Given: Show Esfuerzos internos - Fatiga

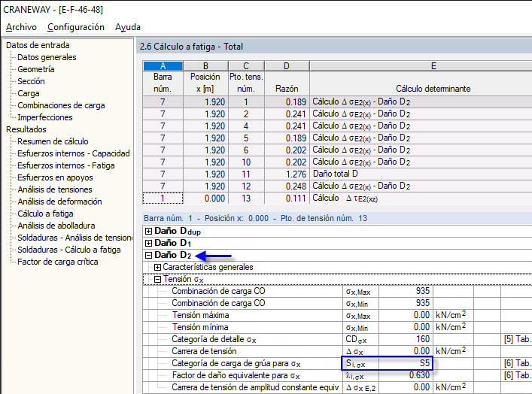Looking at the screenshot, I should pos(66,165).
